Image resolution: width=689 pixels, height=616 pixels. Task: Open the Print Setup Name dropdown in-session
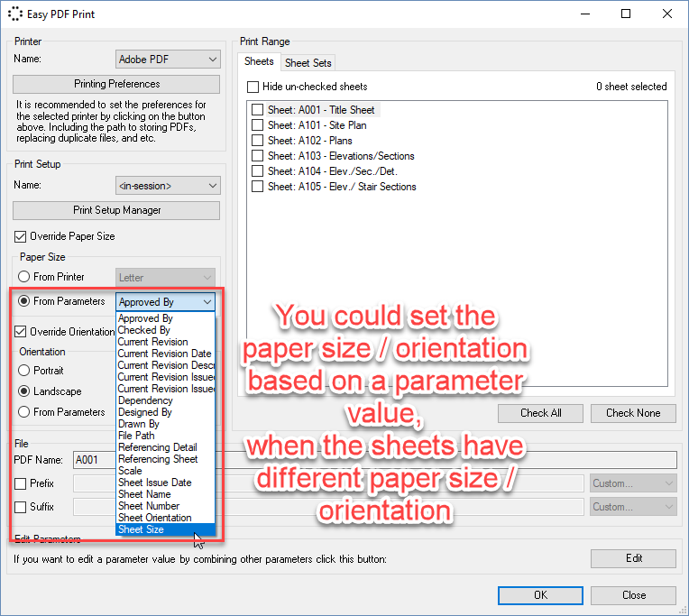(168, 186)
